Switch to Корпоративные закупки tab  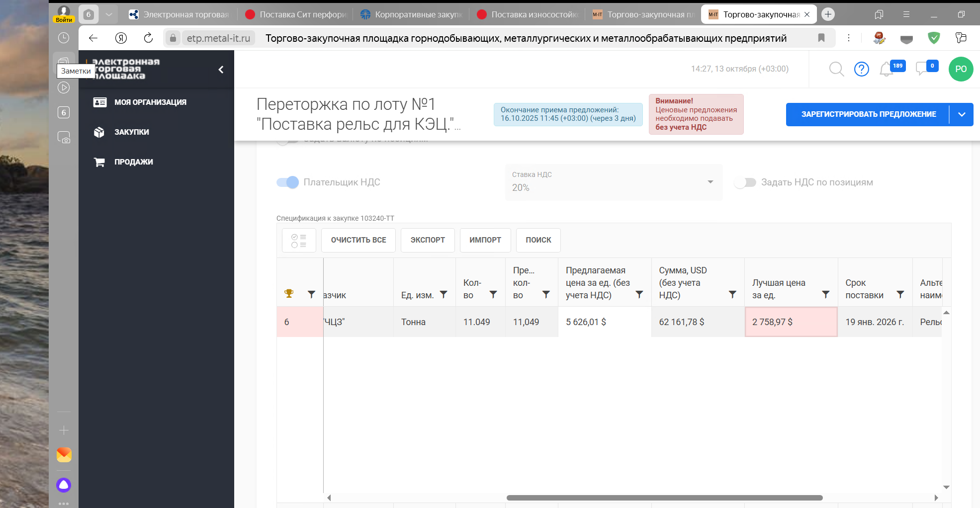click(411, 14)
